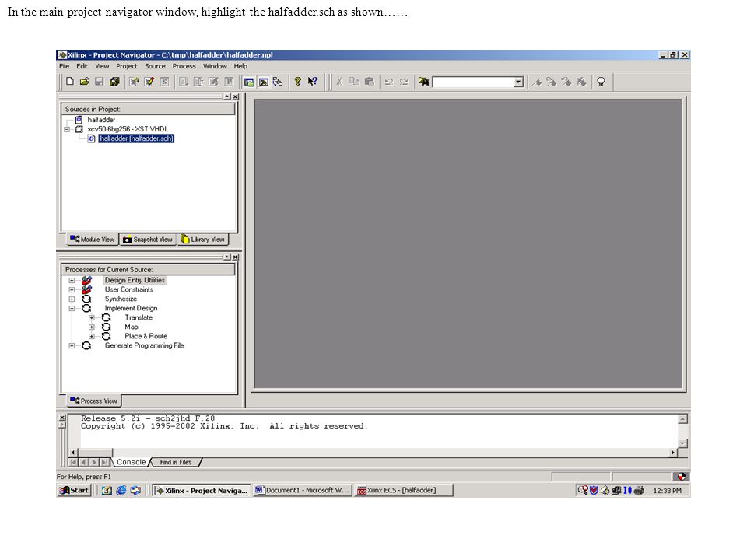Close the Sources in Project pane

tap(235, 96)
